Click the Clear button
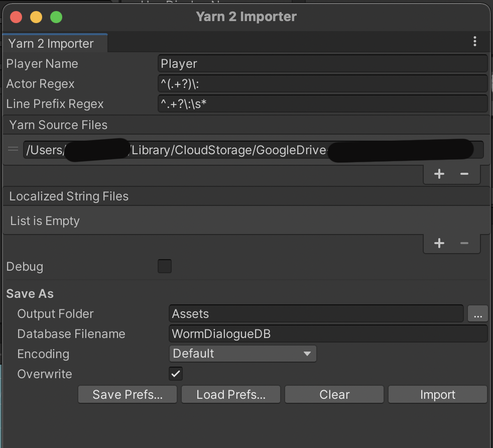This screenshot has width=493, height=448. coord(334,395)
